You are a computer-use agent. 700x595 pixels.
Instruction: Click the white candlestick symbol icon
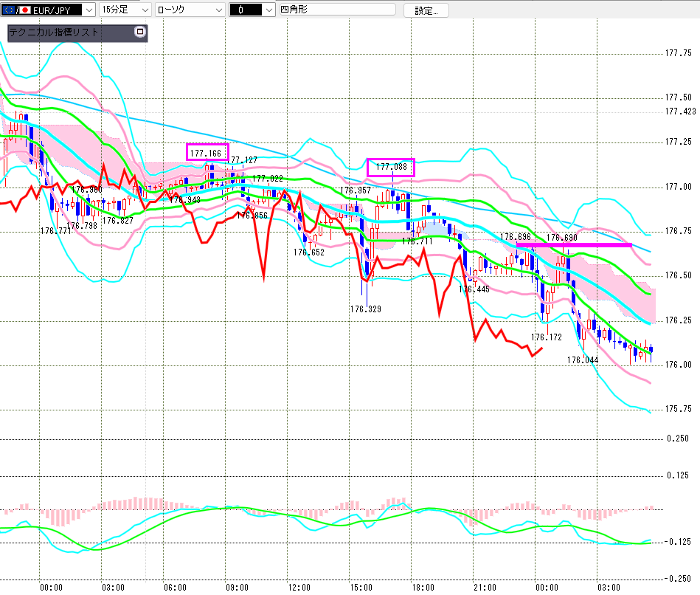[241, 10]
